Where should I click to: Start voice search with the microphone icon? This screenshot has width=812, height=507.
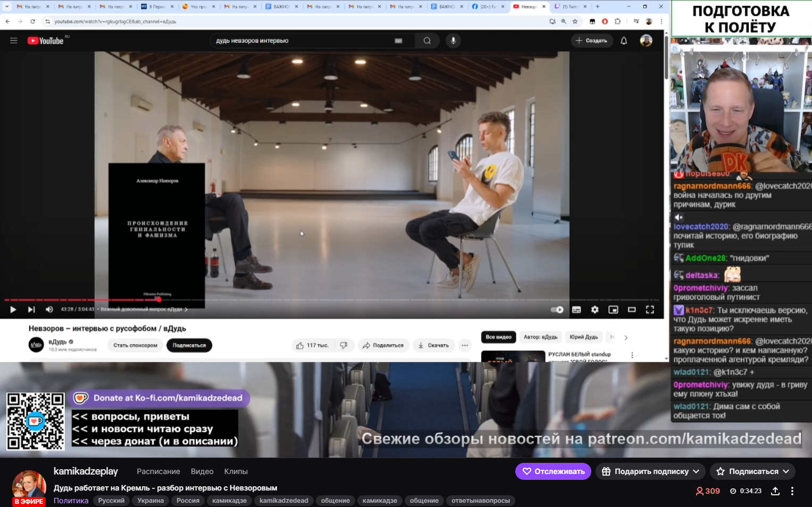coord(453,40)
